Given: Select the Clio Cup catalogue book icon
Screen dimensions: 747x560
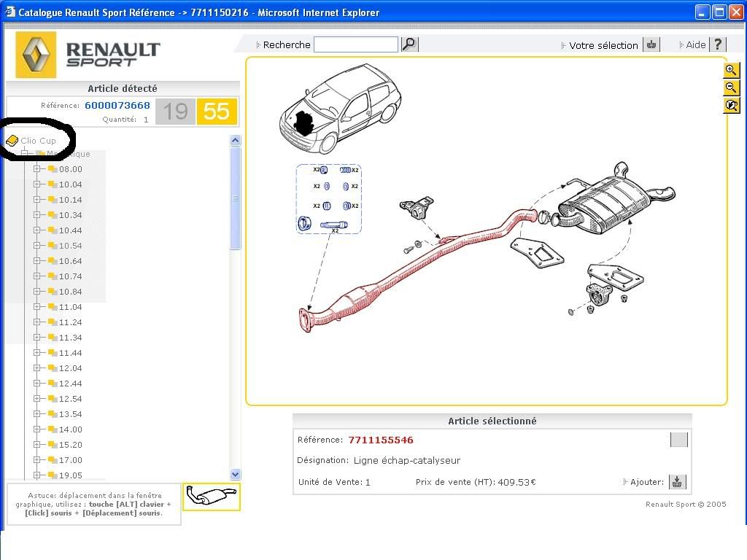Looking at the screenshot, I should [x=12, y=141].
